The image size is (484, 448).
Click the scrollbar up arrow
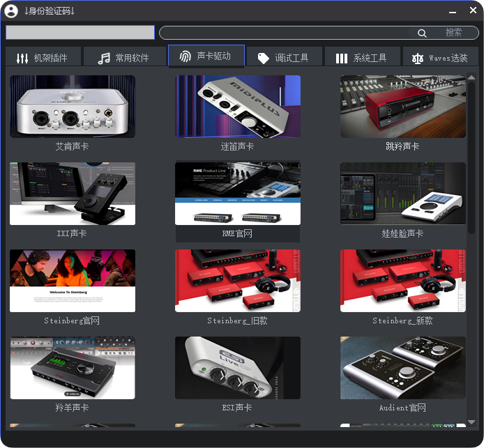click(471, 77)
